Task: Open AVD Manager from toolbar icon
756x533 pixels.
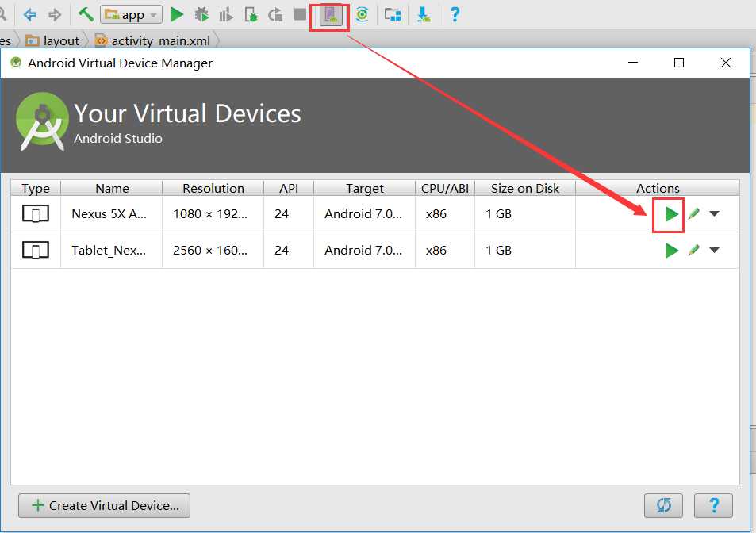Action: coord(330,15)
